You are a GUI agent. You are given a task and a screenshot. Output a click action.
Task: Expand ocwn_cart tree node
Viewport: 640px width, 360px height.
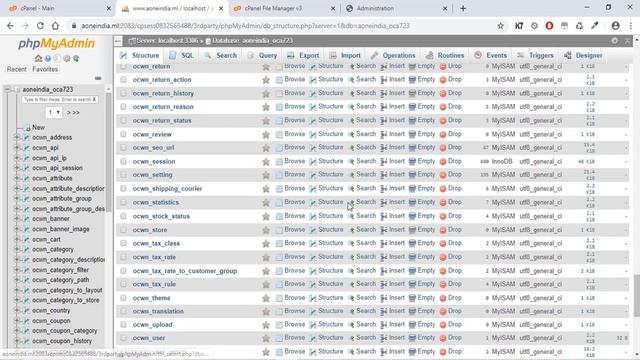tap(17, 240)
